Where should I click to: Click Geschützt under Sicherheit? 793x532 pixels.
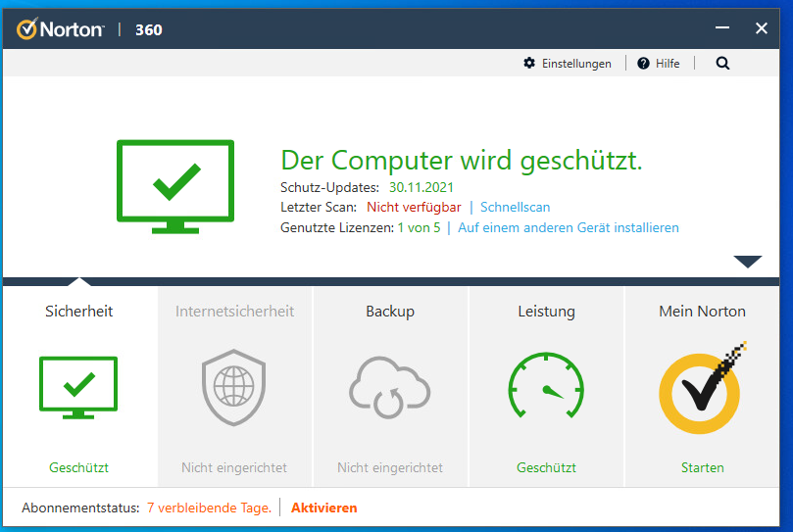[x=78, y=467]
